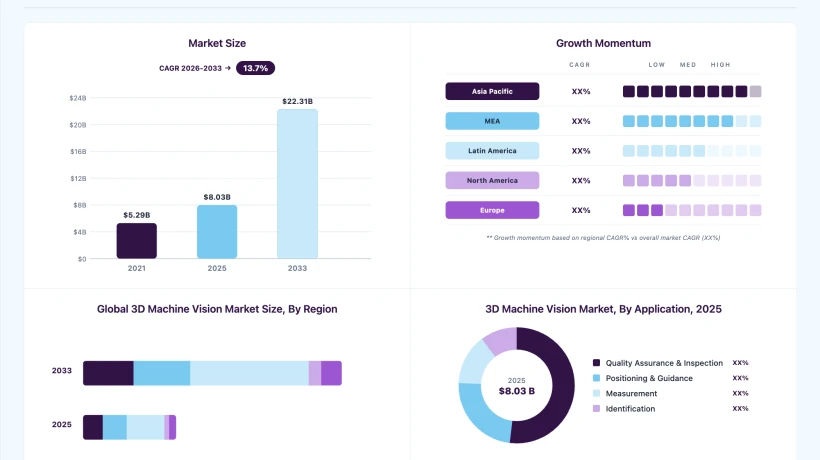This screenshot has height=460, width=820.
Task: Click the light purple donut segment
Action: tap(502, 339)
